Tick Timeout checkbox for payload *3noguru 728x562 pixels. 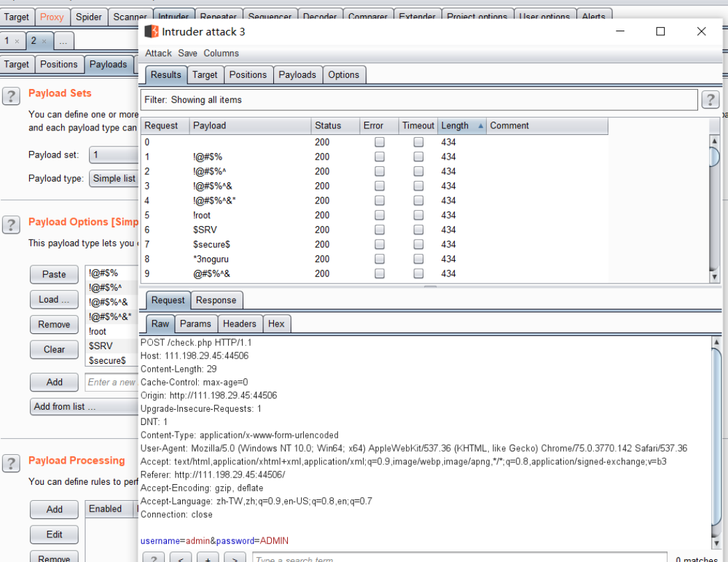click(418, 259)
